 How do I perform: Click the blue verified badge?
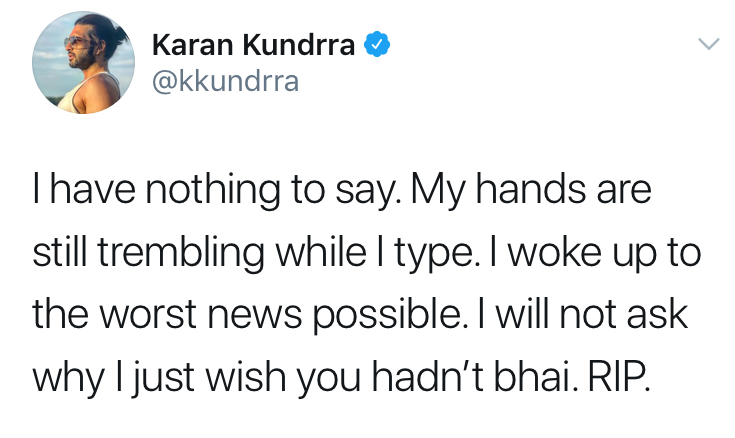click(x=377, y=44)
